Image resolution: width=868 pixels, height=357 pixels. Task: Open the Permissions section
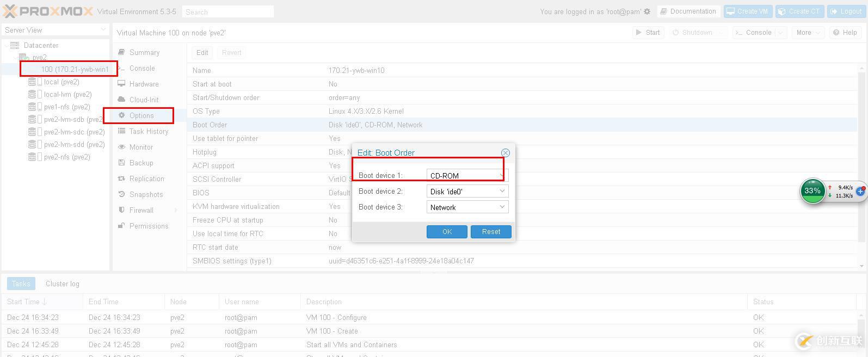[149, 226]
